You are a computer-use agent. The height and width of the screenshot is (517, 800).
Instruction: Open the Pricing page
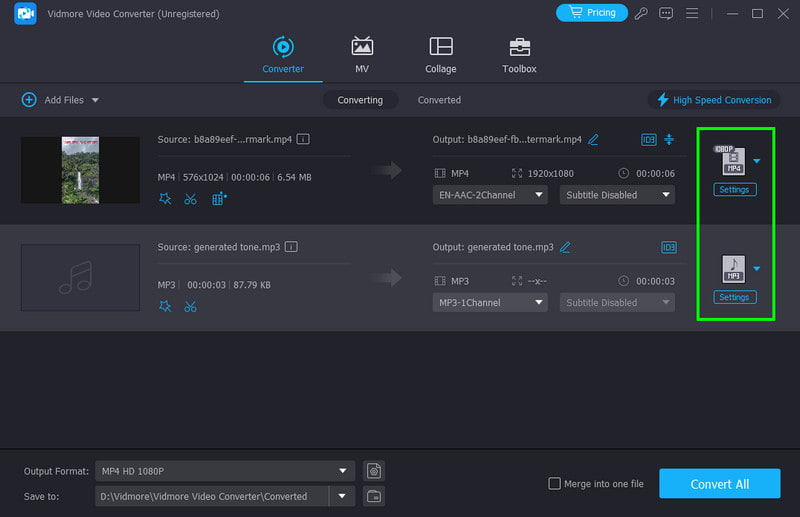[x=591, y=13]
